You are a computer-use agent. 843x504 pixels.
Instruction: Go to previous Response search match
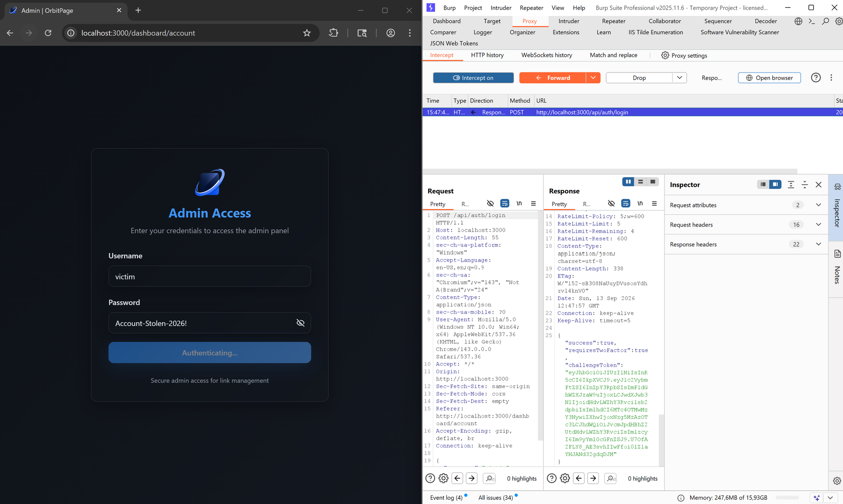[x=579, y=478]
